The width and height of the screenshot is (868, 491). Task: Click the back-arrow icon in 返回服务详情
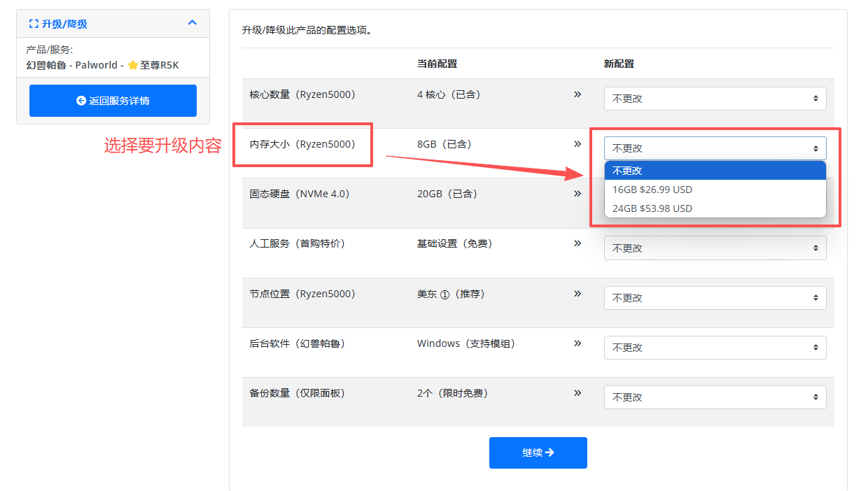[81, 101]
